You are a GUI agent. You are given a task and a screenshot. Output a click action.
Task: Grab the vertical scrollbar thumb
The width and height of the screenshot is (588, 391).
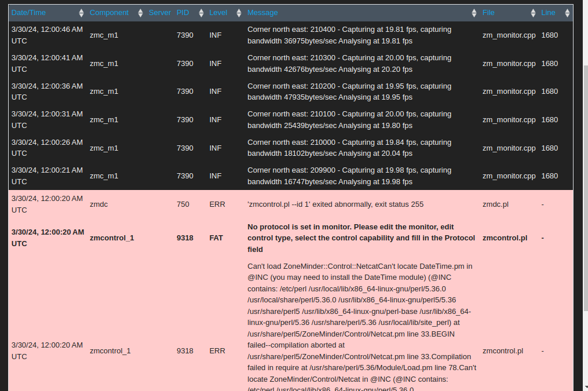point(585,188)
